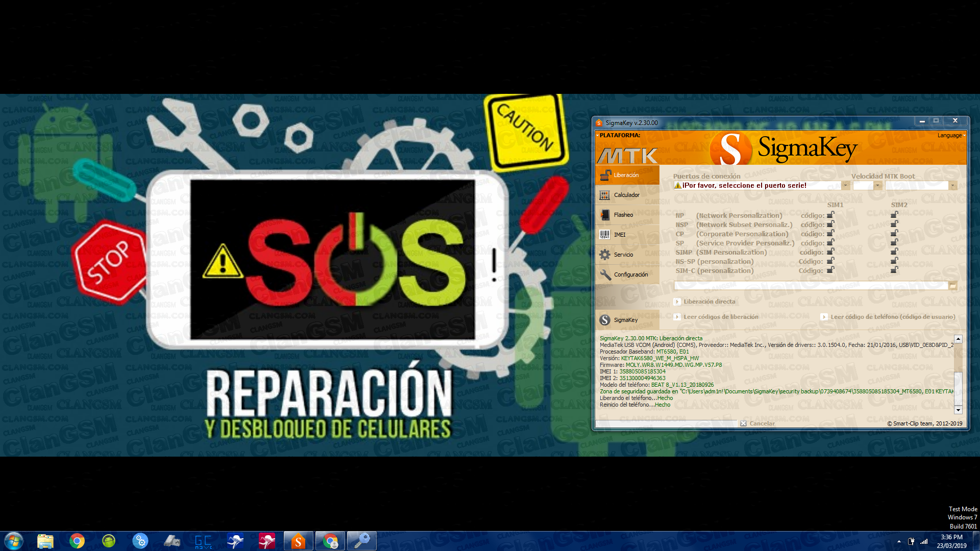Click the IMEI 2 value in log
Screen dimensions: 980x551
(x=642, y=378)
